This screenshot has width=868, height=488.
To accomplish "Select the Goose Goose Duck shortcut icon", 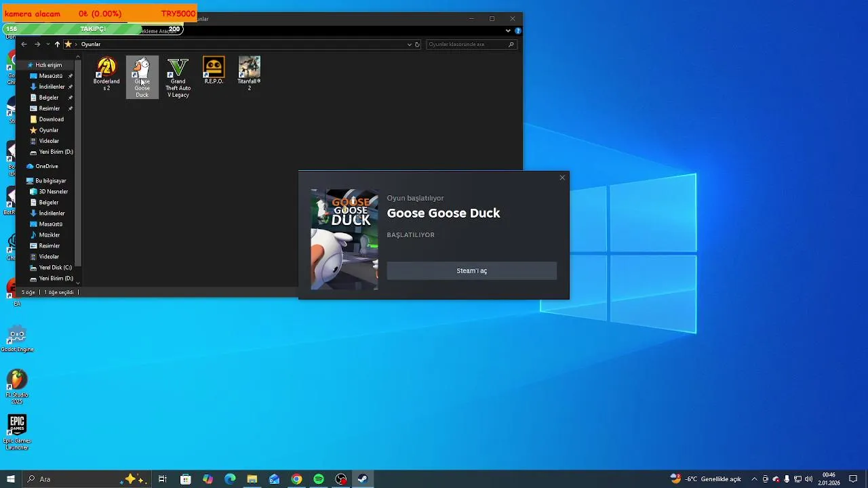I will [142, 77].
